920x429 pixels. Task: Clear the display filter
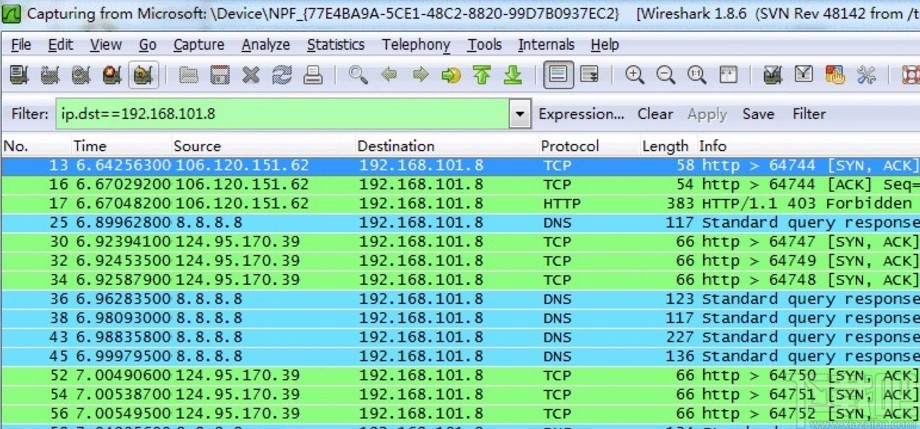pyautogui.click(x=655, y=114)
